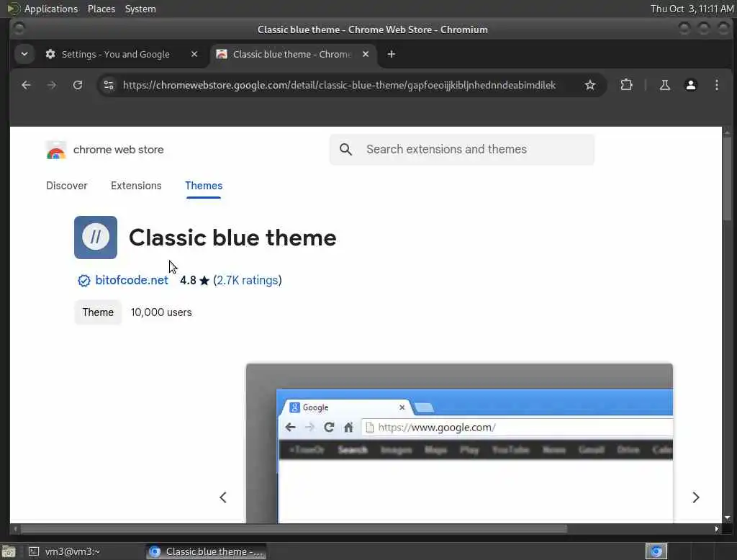Open the Chromium three-dot menu
Image resolution: width=737 pixels, height=560 pixels.
coord(716,85)
